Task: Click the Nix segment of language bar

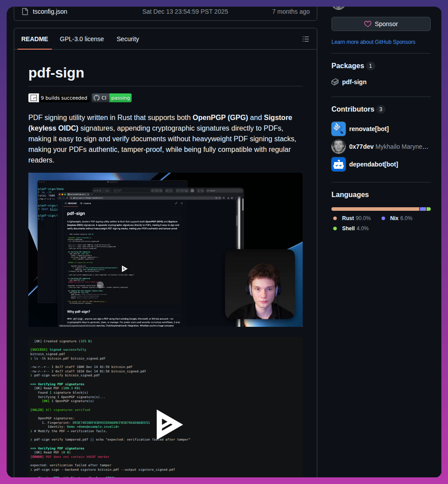Action: (x=423, y=209)
